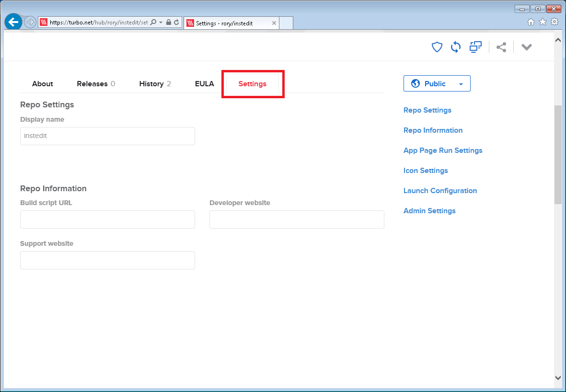Click the Home icon in the browser toolbar
Viewport: 566px width, 392px height.
pos(531,22)
